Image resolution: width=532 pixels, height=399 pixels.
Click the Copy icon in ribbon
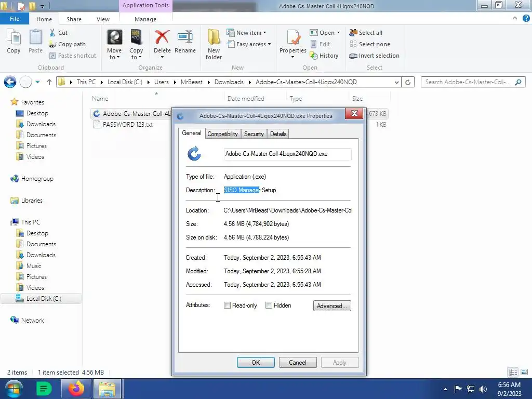(14, 42)
